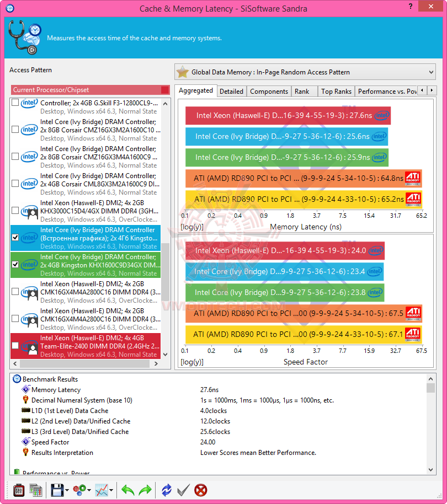Check the Corsair CMZ16GX3M4A1600C9 checkbox
447x504 pixels.
[x=15, y=157]
